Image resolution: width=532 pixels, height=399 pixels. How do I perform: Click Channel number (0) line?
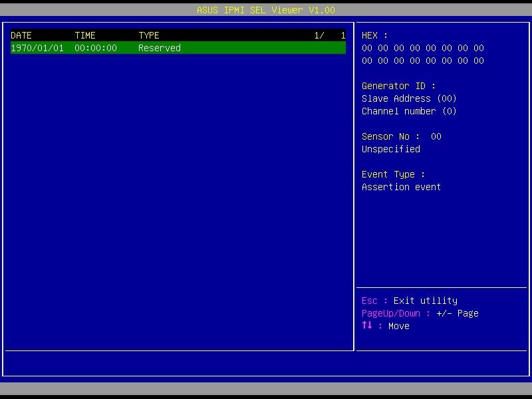pyautogui.click(x=409, y=111)
